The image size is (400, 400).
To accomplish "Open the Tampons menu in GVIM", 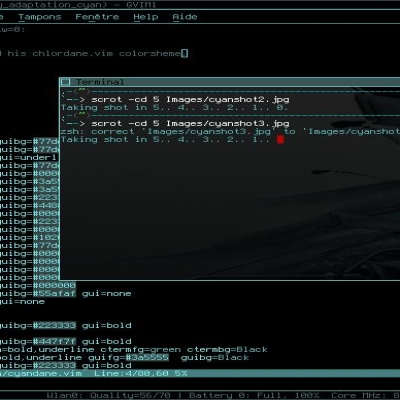I will pyautogui.click(x=40, y=17).
